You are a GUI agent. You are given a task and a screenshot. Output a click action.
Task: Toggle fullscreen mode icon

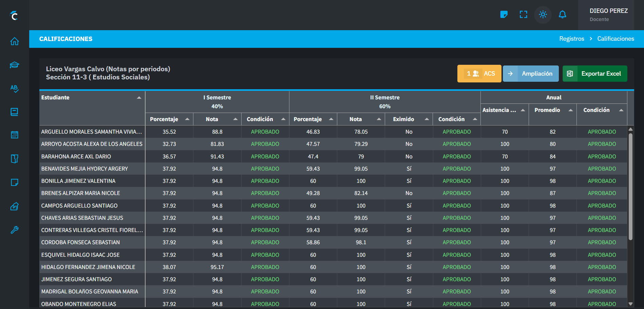point(523,15)
